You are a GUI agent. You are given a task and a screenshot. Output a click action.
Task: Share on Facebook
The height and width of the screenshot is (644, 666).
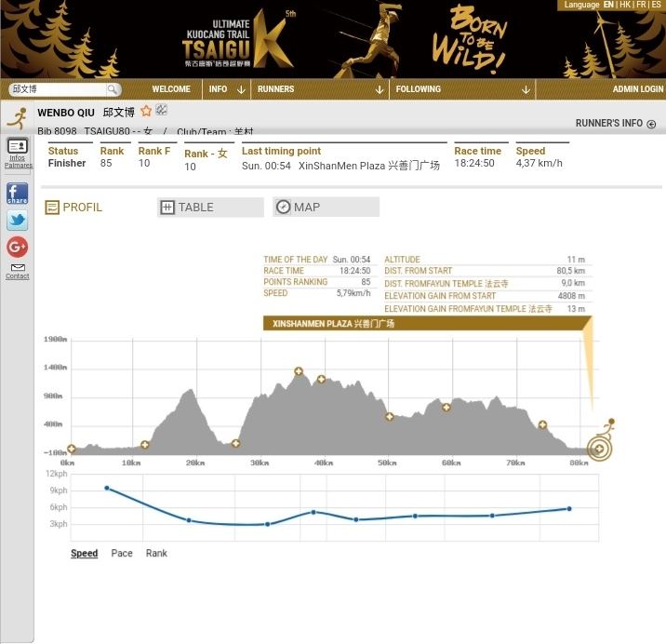tap(17, 194)
